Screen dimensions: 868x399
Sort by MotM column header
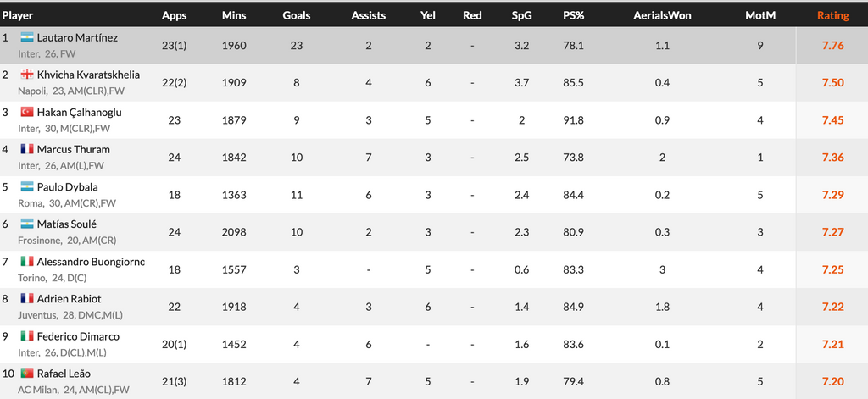(x=760, y=15)
